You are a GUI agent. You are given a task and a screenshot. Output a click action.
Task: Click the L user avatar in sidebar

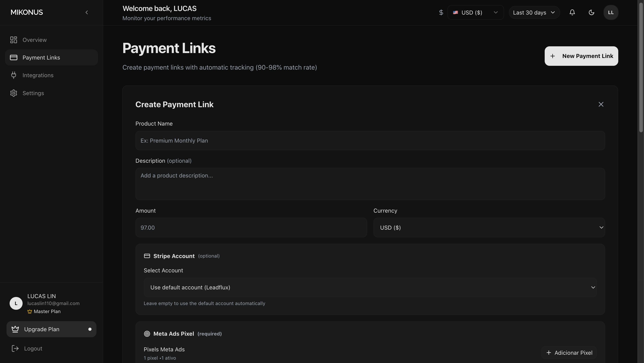click(x=16, y=303)
